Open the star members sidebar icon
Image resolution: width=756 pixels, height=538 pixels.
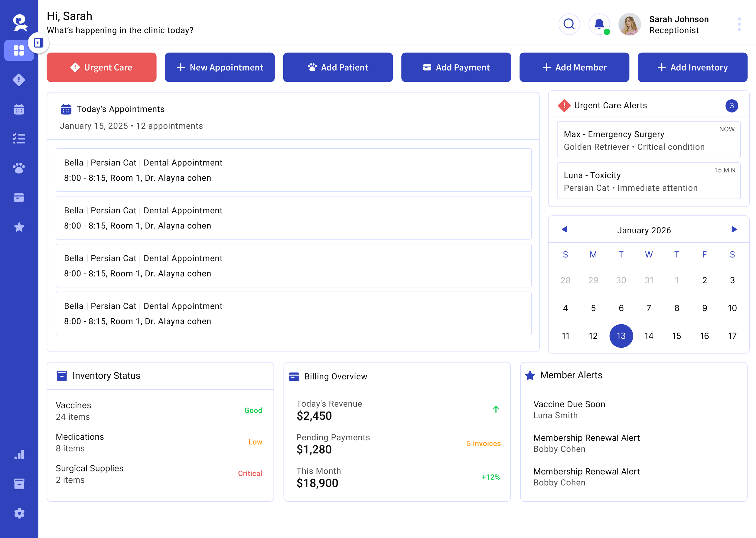[19, 227]
